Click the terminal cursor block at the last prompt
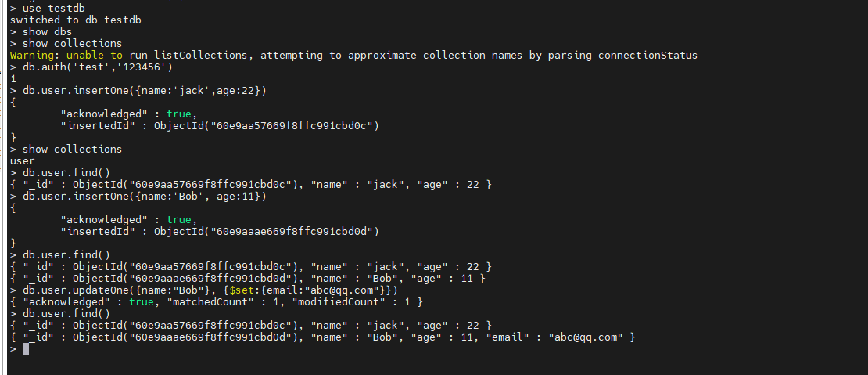This screenshot has width=868, height=375. [26, 348]
